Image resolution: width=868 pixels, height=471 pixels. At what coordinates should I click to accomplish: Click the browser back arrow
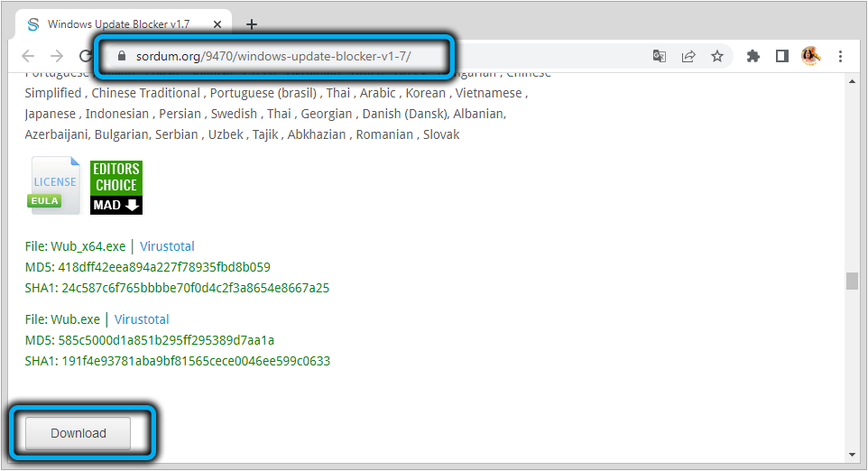[x=28, y=56]
